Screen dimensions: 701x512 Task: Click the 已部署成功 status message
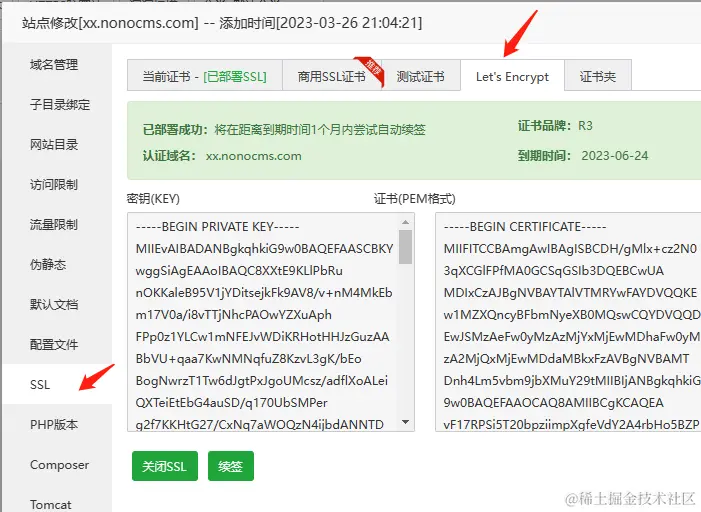pyautogui.click(x=284, y=130)
